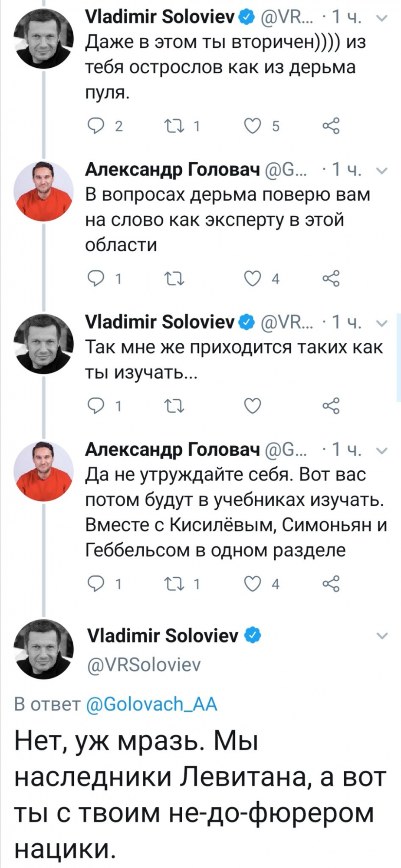Like Головач's tweet about "эксперту в этой области"
401x868 pixels.
pyautogui.click(x=253, y=278)
